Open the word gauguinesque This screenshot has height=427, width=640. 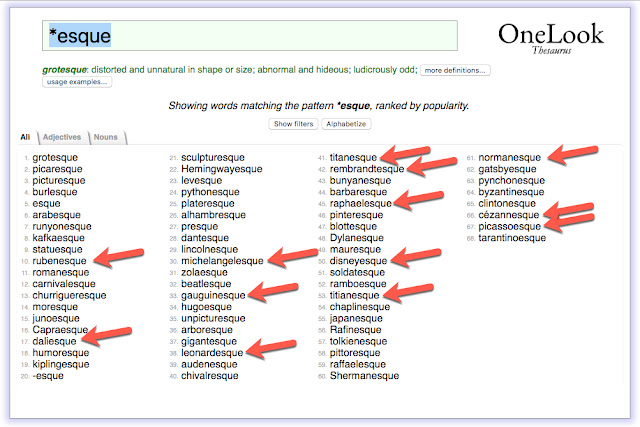[213, 295]
